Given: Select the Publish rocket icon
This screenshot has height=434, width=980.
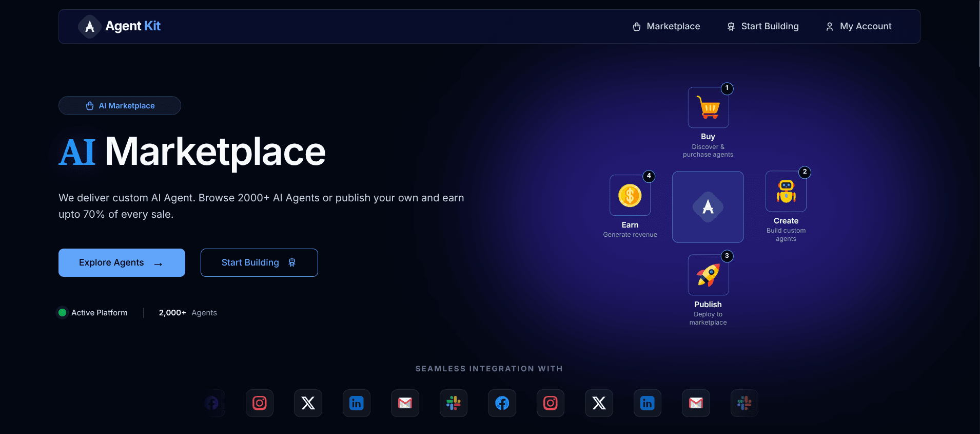Looking at the screenshot, I should (708, 275).
